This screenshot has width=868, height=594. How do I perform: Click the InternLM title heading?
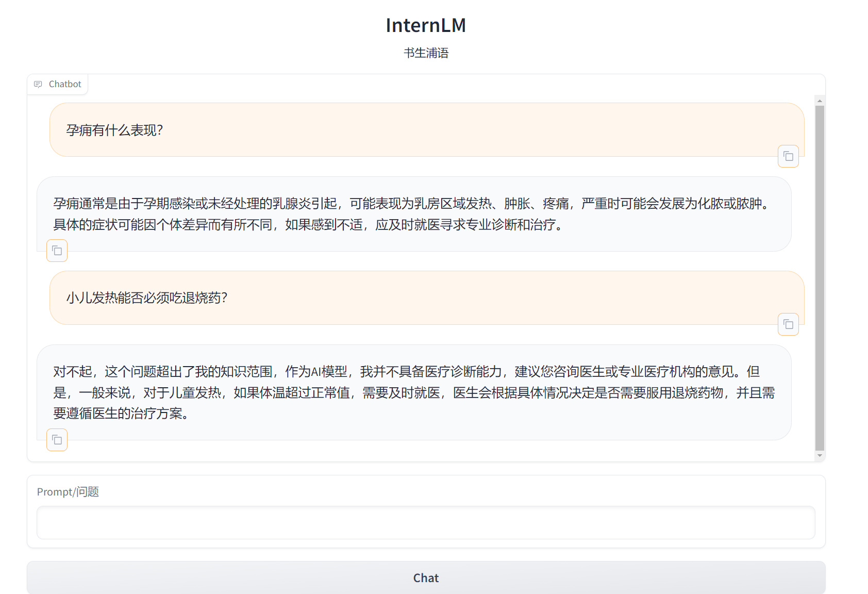426,25
